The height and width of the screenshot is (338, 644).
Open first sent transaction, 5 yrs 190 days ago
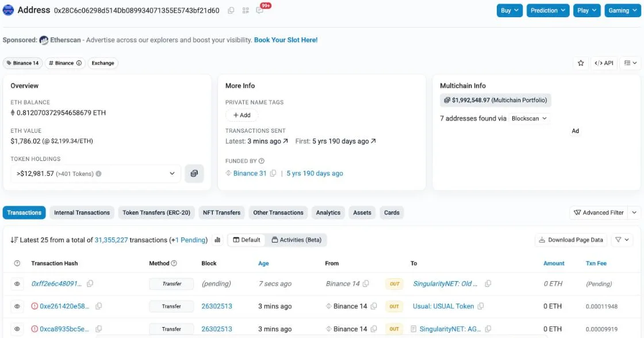point(344,141)
